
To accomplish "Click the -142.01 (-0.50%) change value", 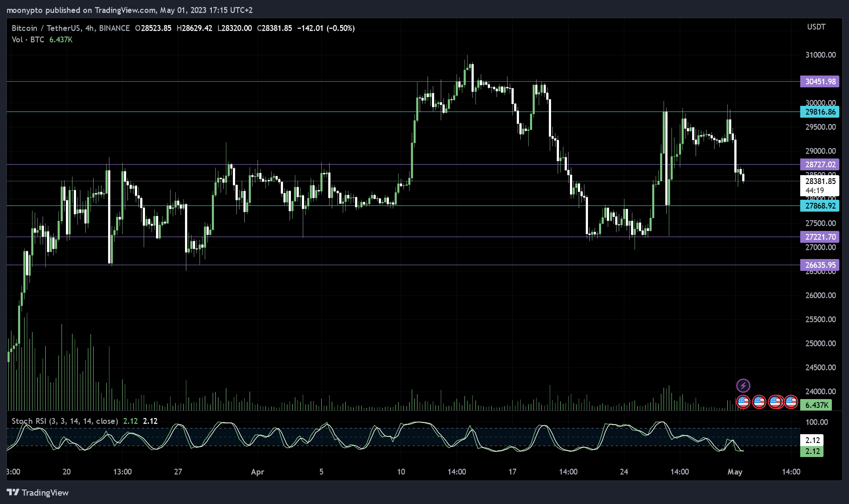I will [x=326, y=28].
